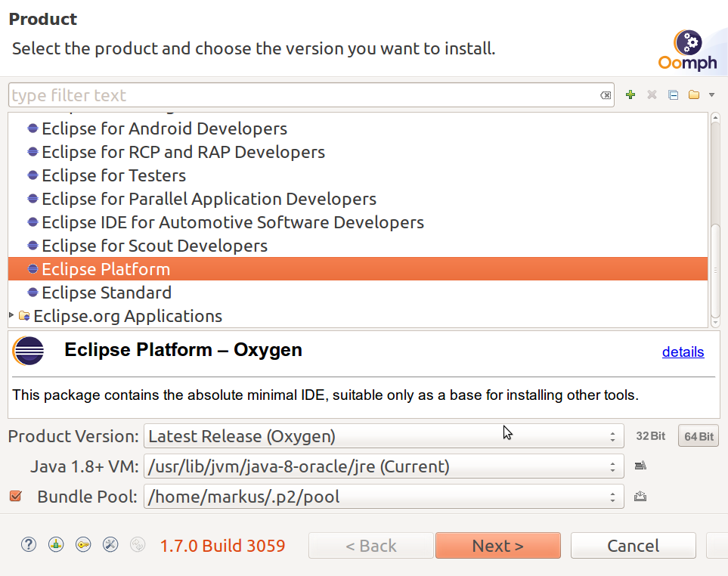
Task: Choose the 64 Bit option
Action: 699,436
